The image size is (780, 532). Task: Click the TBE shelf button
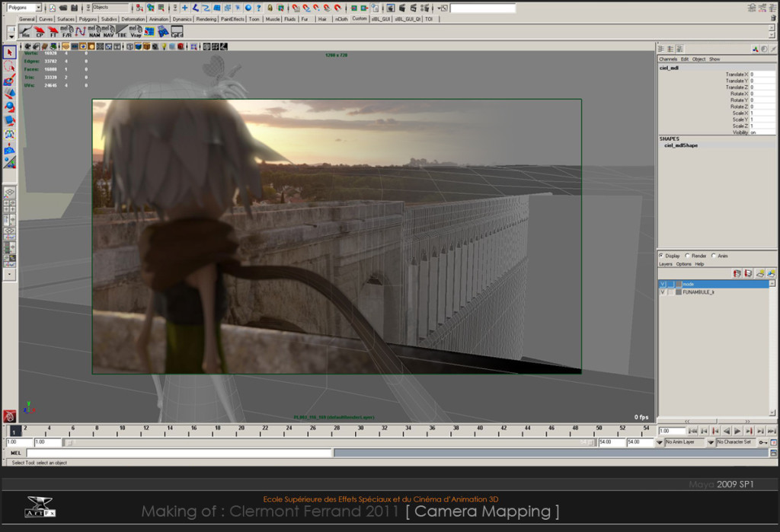point(122,32)
